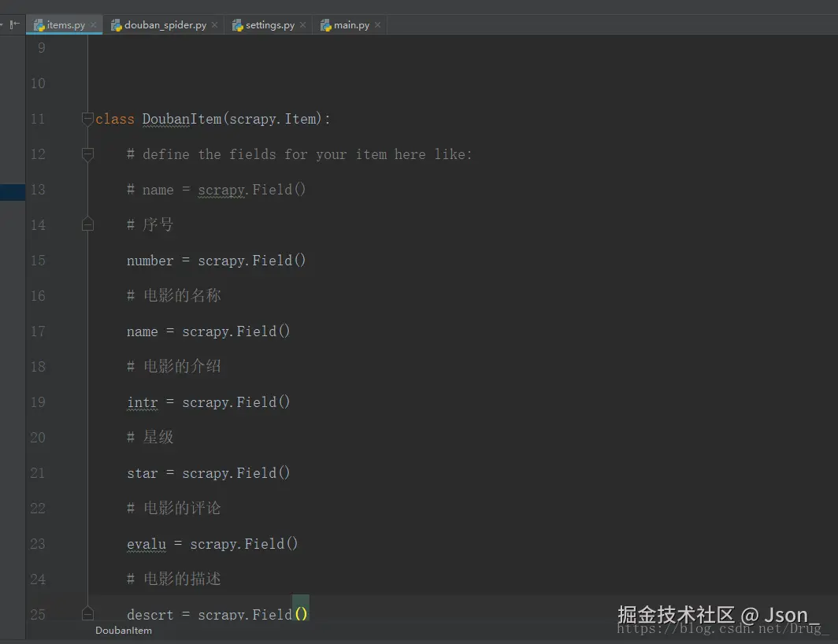Click the '# 电影的评论' comment
Screen dimensions: 838x644
pos(174,509)
